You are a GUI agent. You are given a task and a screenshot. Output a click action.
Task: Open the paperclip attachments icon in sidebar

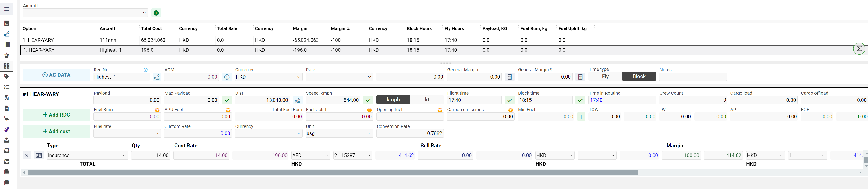tap(6, 130)
